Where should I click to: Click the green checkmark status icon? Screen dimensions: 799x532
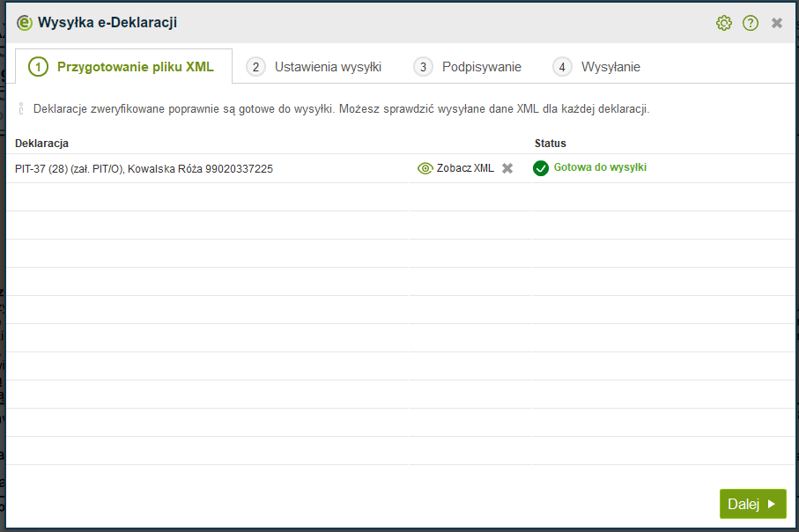point(541,168)
